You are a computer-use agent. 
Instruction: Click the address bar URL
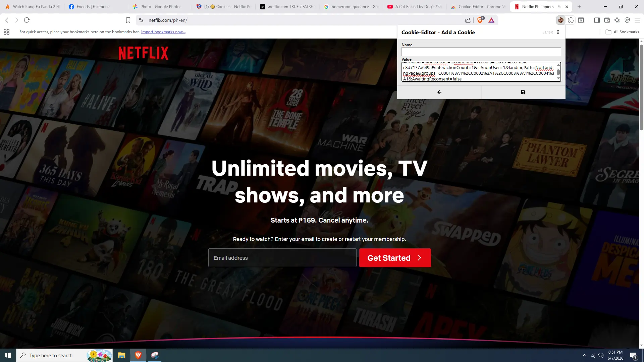pos(168,20)
